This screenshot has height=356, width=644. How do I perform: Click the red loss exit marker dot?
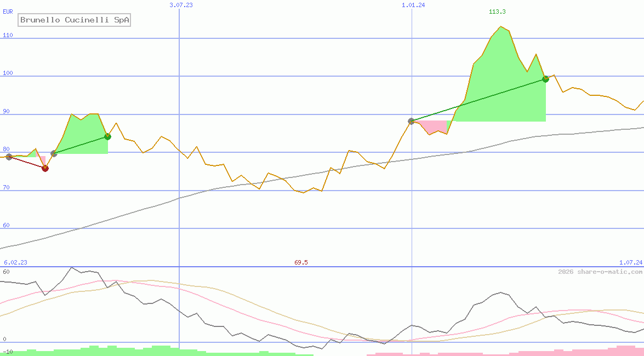coord(45,168)
